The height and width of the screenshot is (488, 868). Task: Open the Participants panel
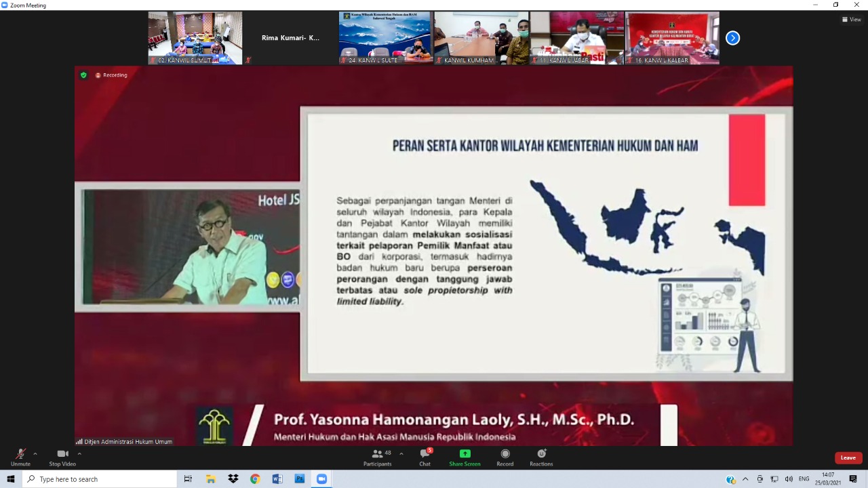[377, 454]
